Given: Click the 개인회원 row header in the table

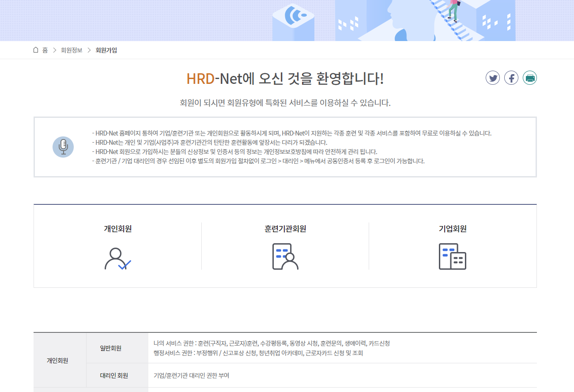Looking at the screenshot, I should (60, 360).
